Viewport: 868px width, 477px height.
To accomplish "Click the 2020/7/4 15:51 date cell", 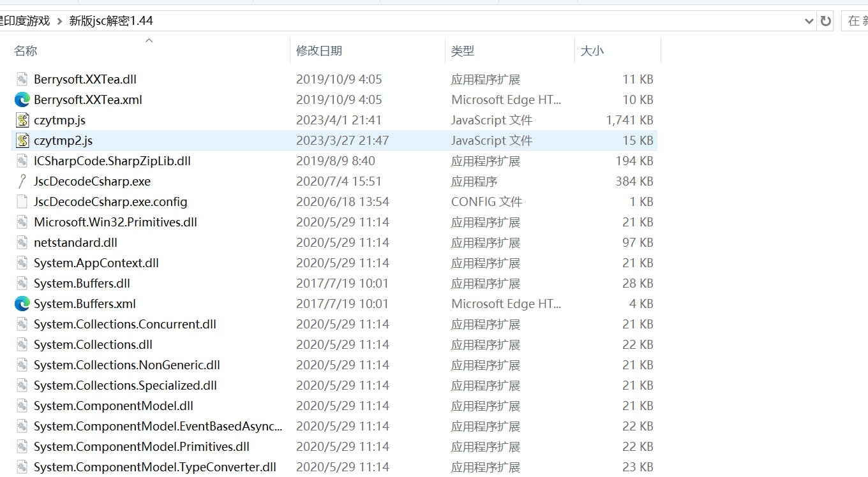I will click(x=339, y=181).
